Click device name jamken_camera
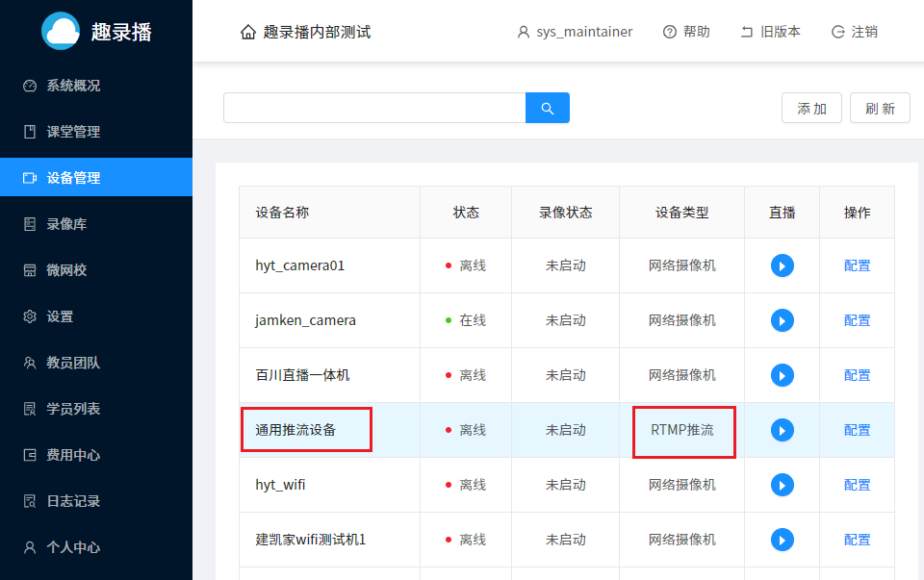The image size is (924, 580). 305,320
